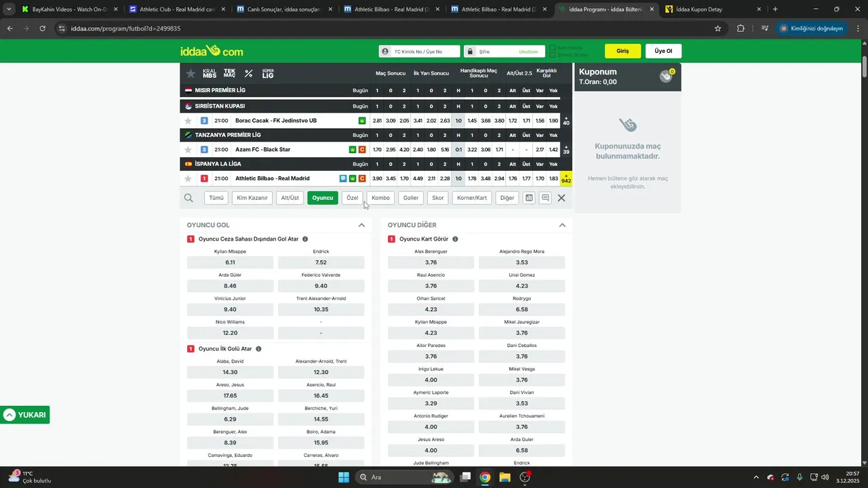Open the browser extensions puzzle icon
Image resolution: width=868 pixels, height=488 pixels.
[741, 28]
